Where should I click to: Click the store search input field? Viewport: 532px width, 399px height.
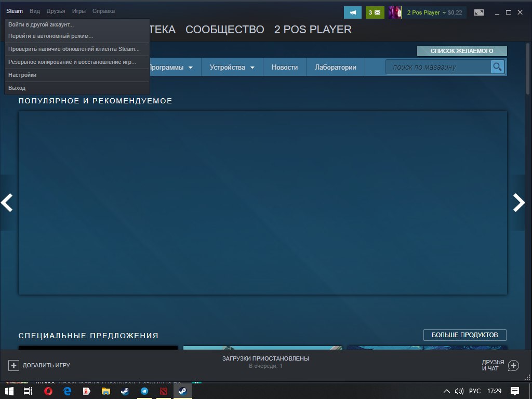pos(438,67)
